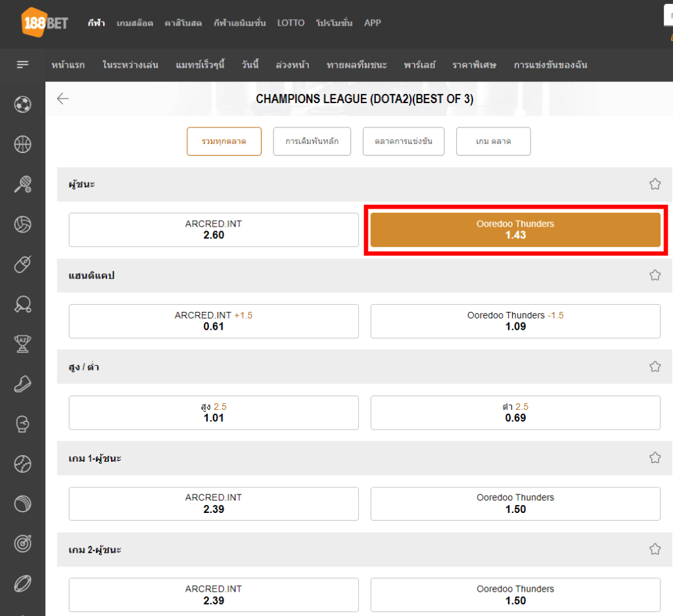
Task: Pick ARCRED.INT +1.5 handicap at 0.61
Action: tap(214, 321)
